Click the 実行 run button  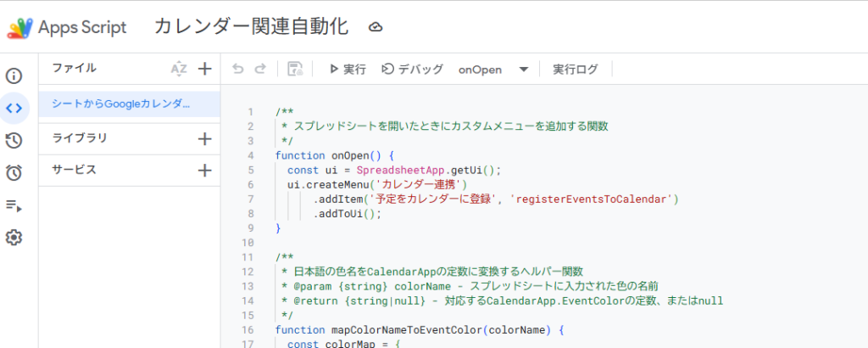347,70
